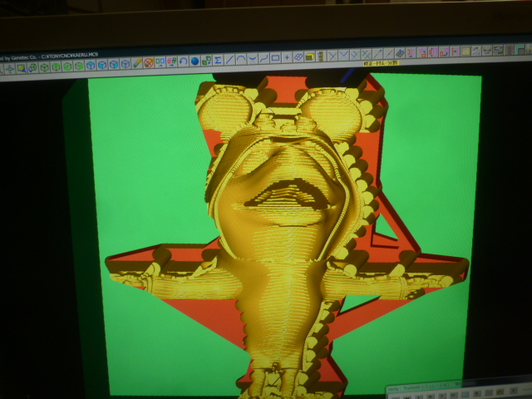
Task: Click the Sigma analysis icon
Action: 218,60
